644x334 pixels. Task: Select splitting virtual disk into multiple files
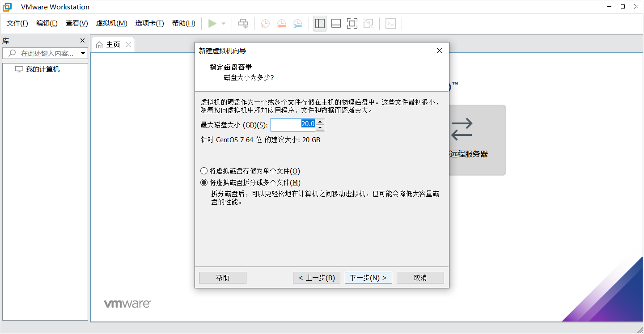coord(204,182)
